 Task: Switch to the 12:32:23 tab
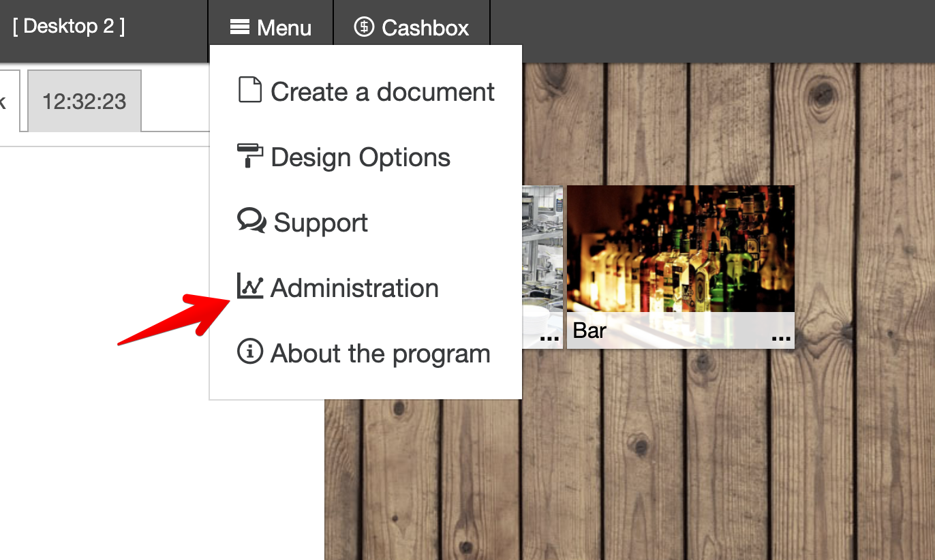(x=85, y=102)
